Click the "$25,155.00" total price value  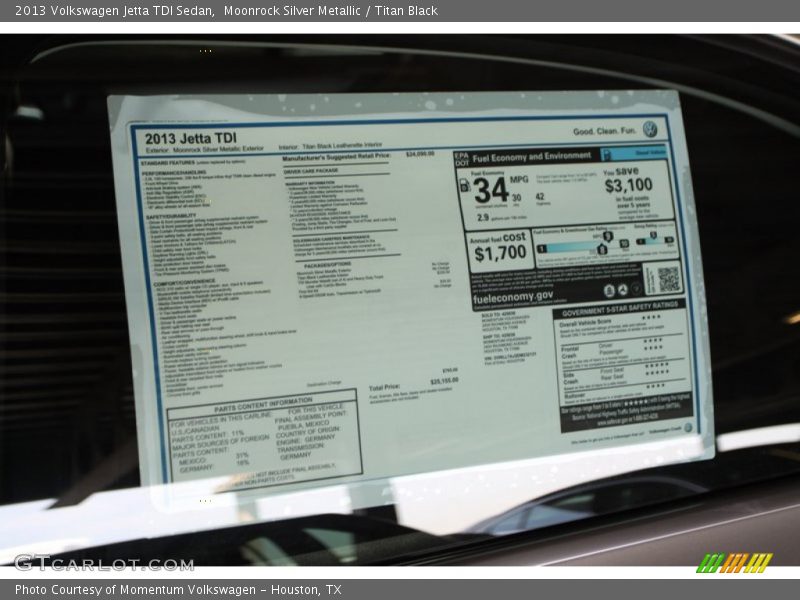[444, 381]
